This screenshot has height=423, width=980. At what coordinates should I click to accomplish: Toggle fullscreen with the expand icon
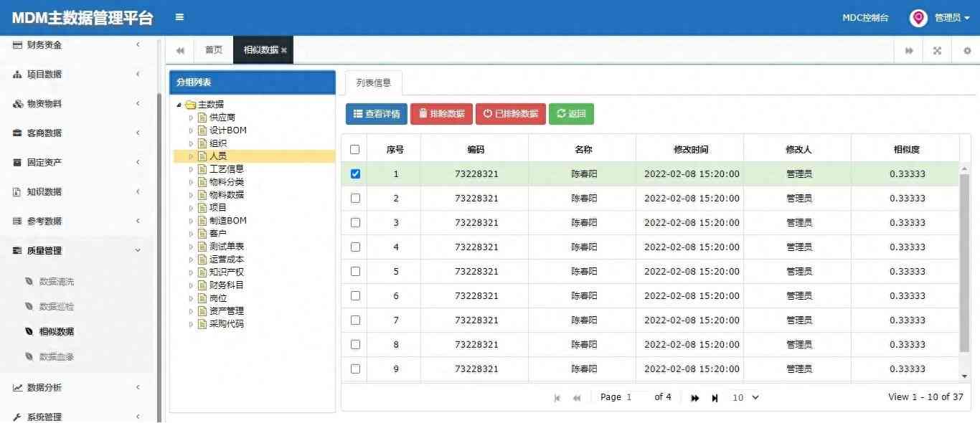pos(937,50)
